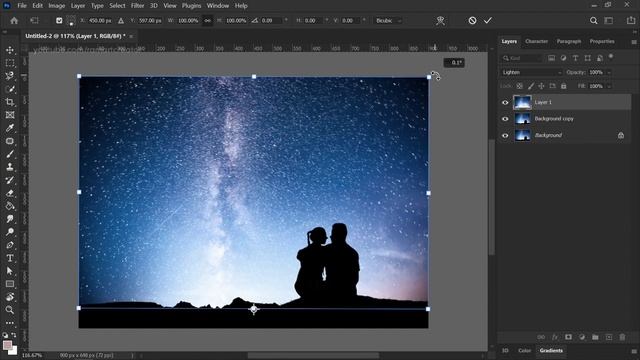Select the Brush tool
This screenshot has height=360, width=640.
click(10, 154)
